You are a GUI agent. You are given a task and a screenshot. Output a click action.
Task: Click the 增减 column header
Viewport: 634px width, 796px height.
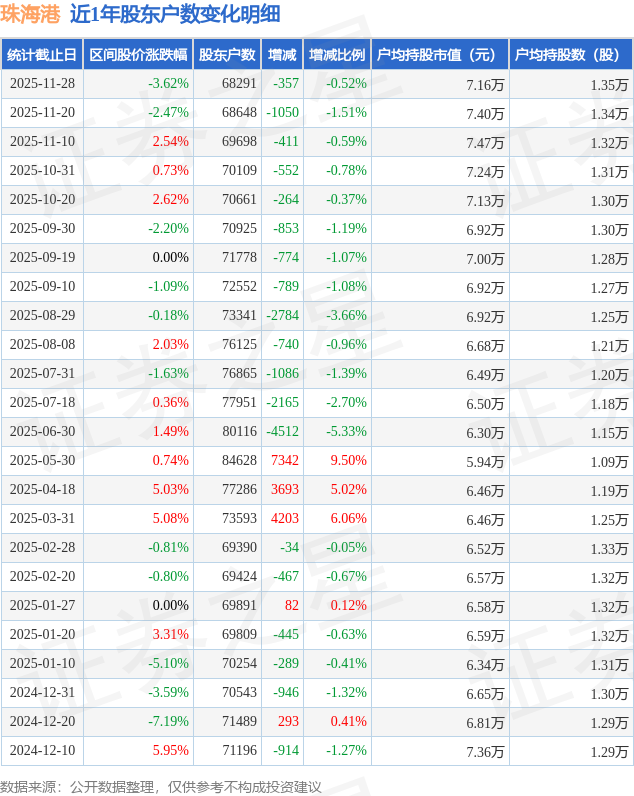pos(282,55)
